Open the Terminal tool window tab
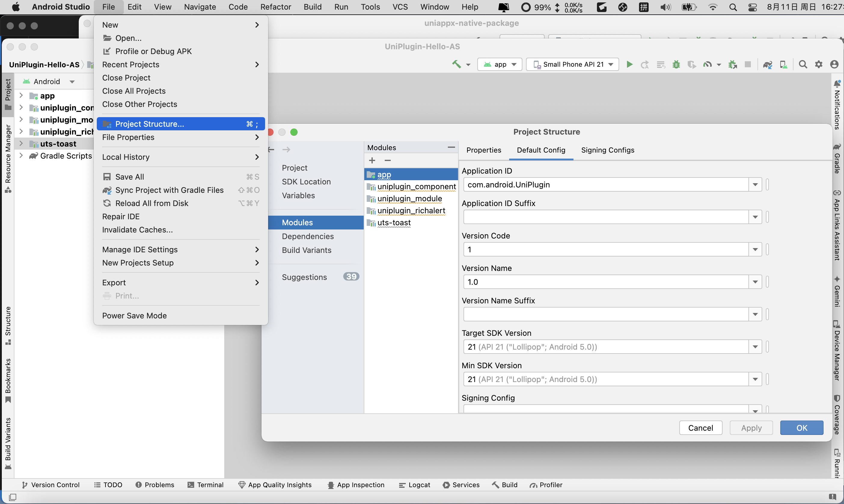The width and height of the screenshot is (844, 504). [x=205, y=485]
